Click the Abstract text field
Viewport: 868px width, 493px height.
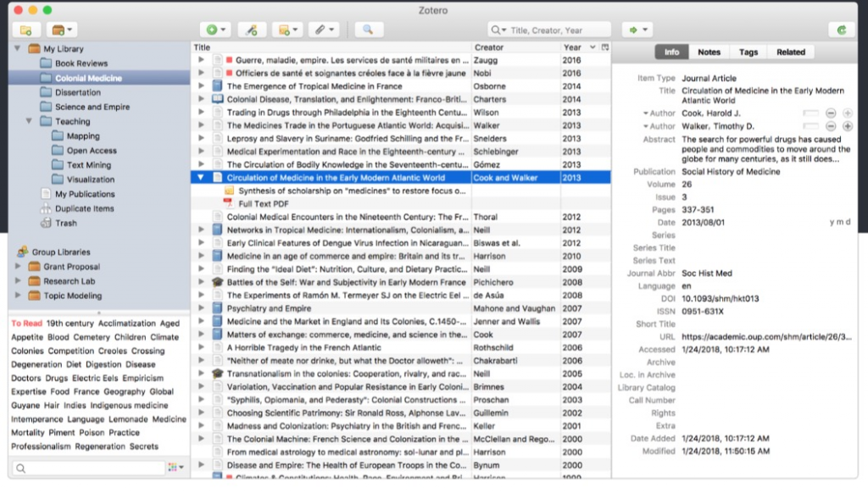[x=765, y=149]
